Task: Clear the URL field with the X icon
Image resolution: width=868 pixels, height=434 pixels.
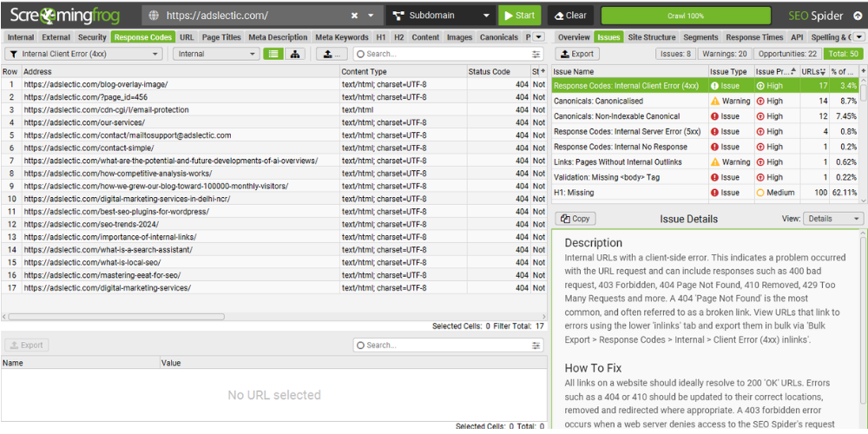Action: tap(354, 16)
